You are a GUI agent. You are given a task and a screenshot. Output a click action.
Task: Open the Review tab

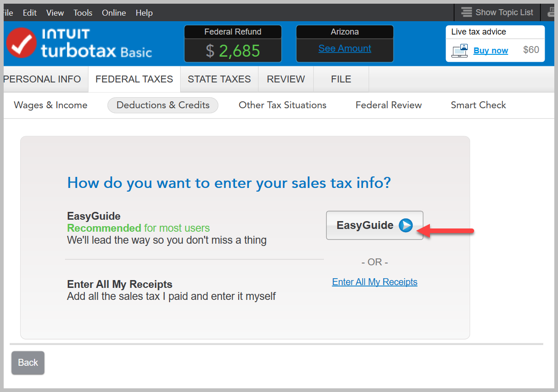(286, 79)
